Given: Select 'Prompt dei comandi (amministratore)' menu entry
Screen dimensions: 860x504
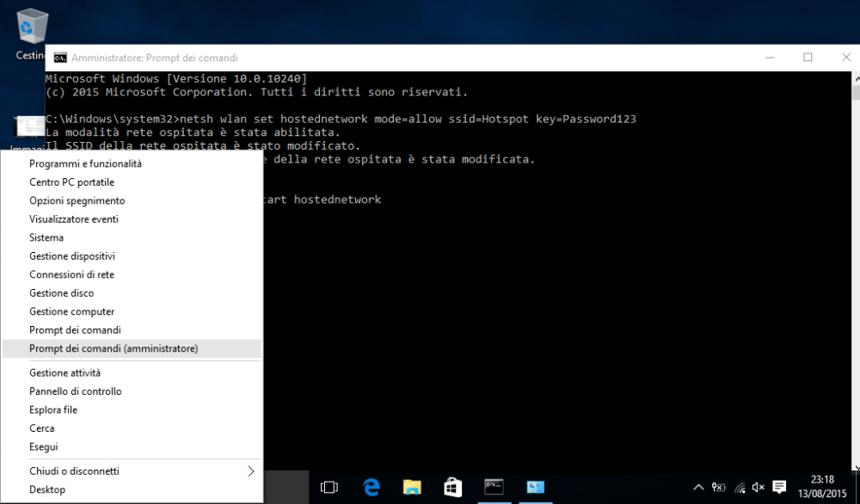Looking at the screenshot, I should tap(114, 348).
